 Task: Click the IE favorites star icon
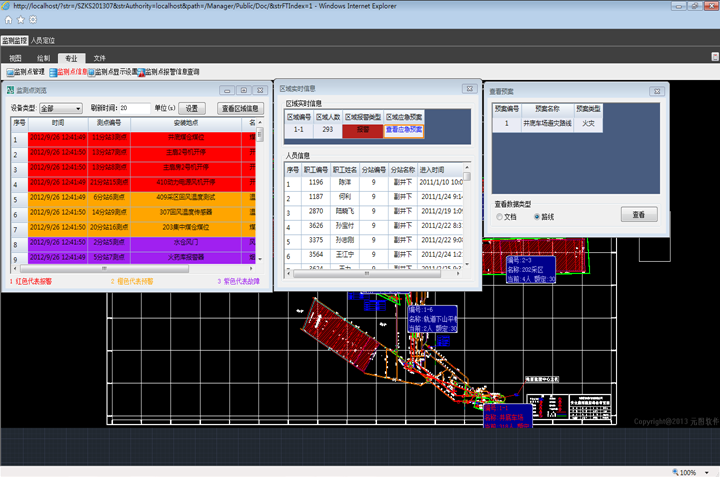[19, 19]
